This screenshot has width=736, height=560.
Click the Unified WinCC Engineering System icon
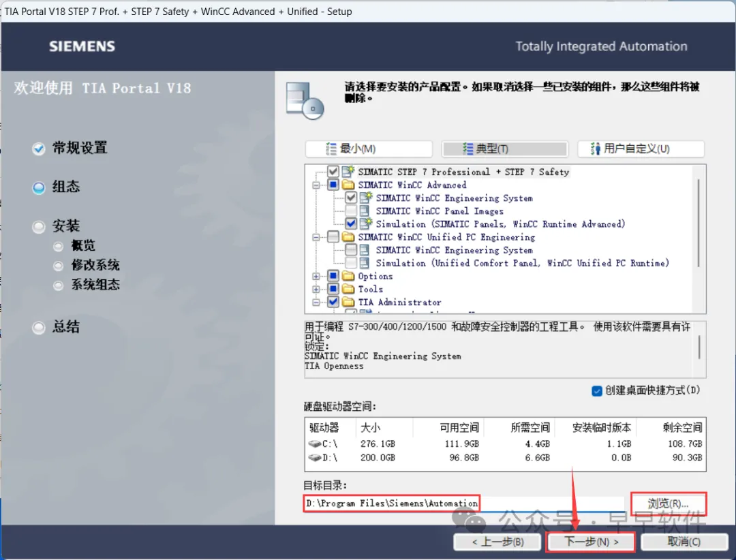click(x=364, y=250)
